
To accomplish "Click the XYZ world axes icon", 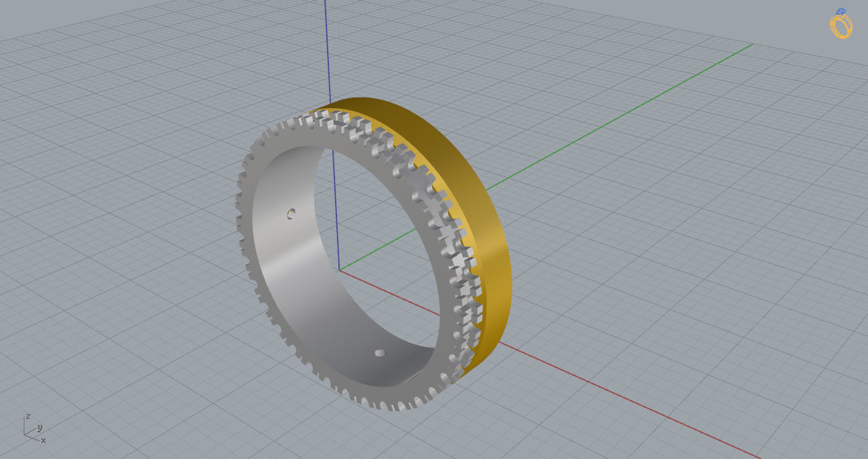I will pos(35,428).
